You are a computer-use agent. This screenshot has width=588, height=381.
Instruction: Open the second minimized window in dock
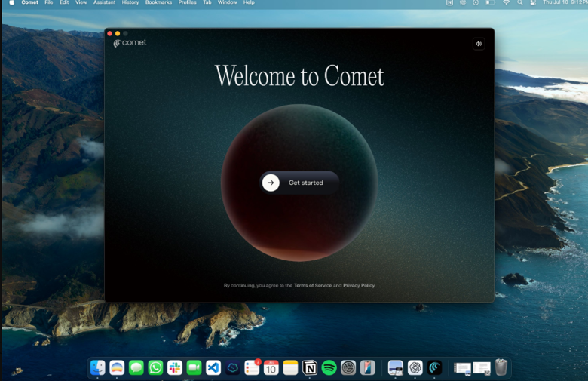482,369
